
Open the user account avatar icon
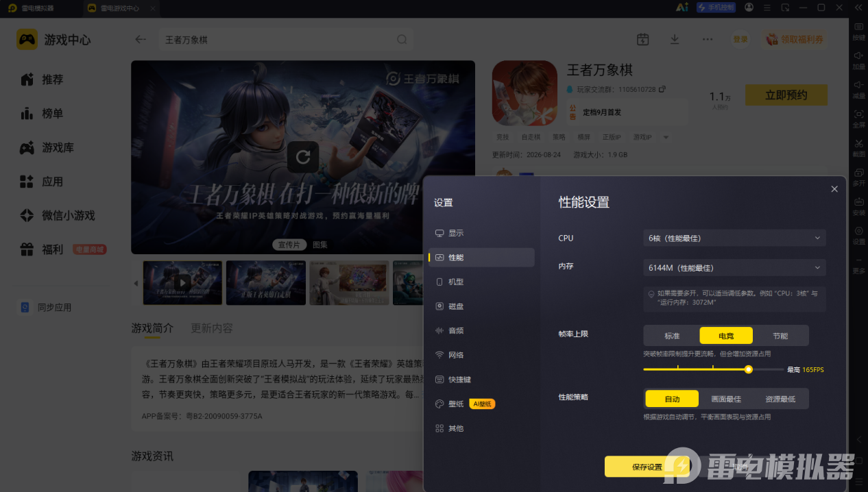pos(749,8)
